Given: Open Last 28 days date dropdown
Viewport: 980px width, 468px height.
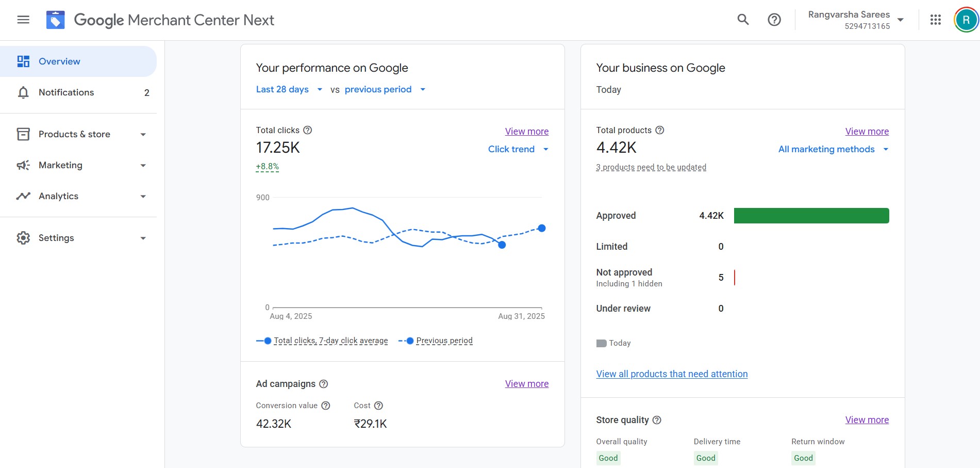Looking at the screenshot, I should (x=289, y=89).
